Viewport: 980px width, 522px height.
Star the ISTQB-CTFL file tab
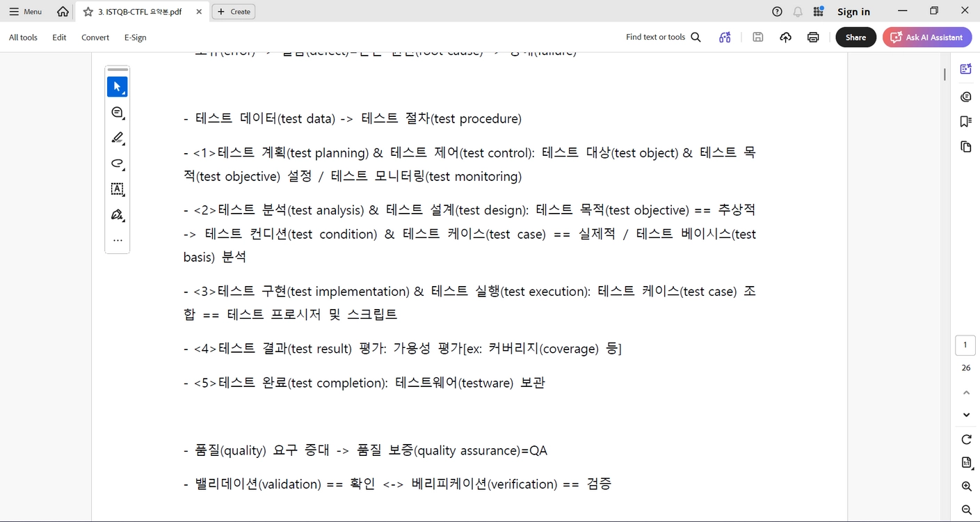click(88, 12)
